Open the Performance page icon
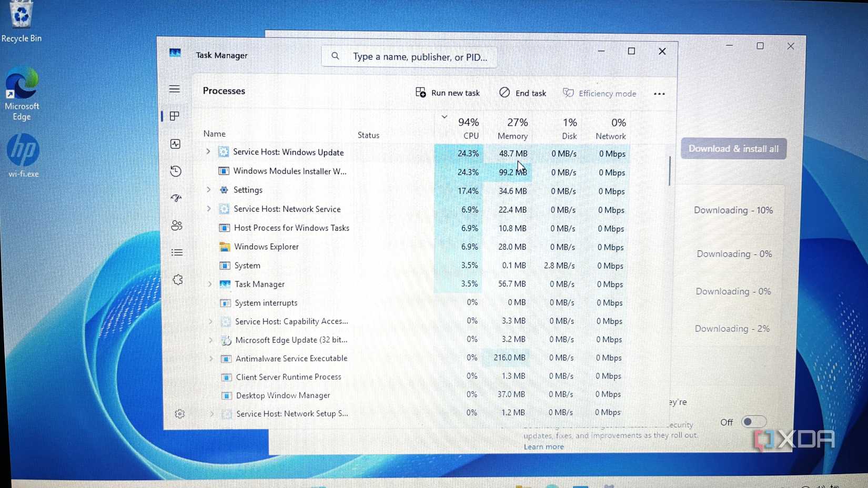This screenshot has width=868, height=488. (x=176, y=144)
